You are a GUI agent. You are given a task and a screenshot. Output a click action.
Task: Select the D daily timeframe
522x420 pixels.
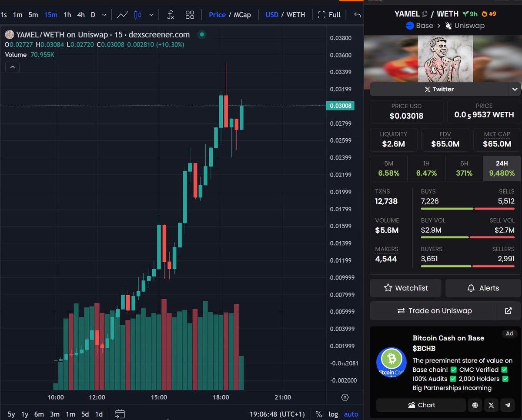(x=93, y=15)
